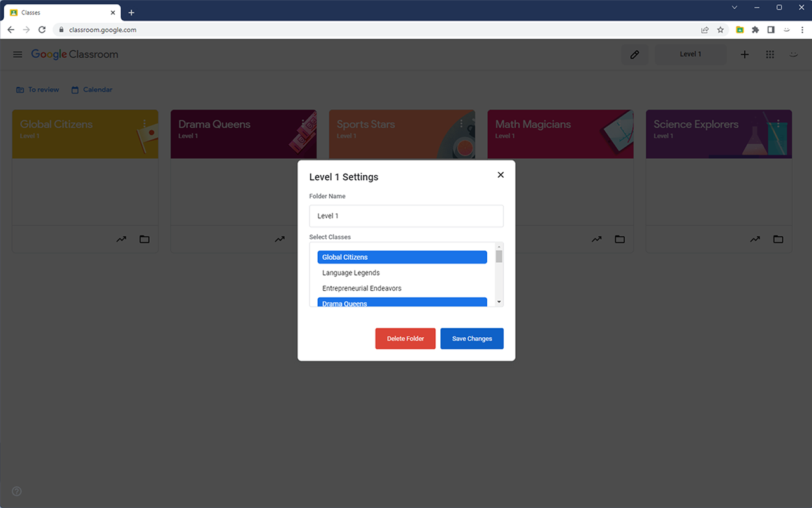This screenshot has width=812, height=508.
Task: Open folder icon on Global Citizens card
Action: pos(145,239)
